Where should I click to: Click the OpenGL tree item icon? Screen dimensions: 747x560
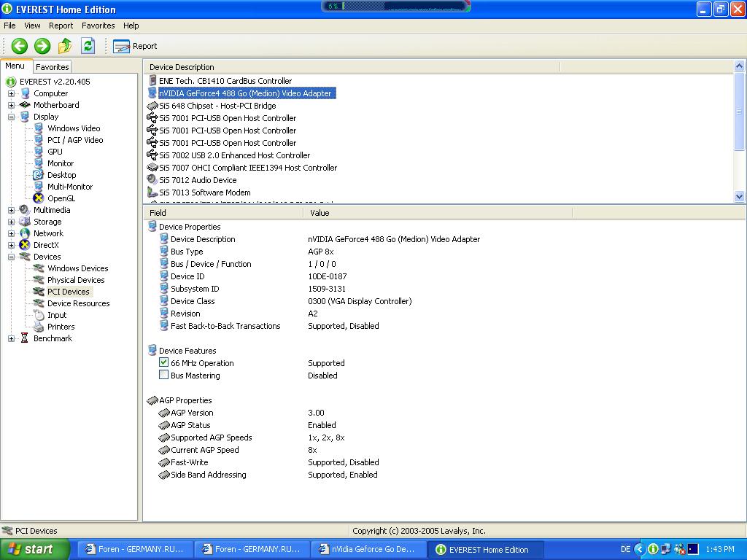pos(39,198)
